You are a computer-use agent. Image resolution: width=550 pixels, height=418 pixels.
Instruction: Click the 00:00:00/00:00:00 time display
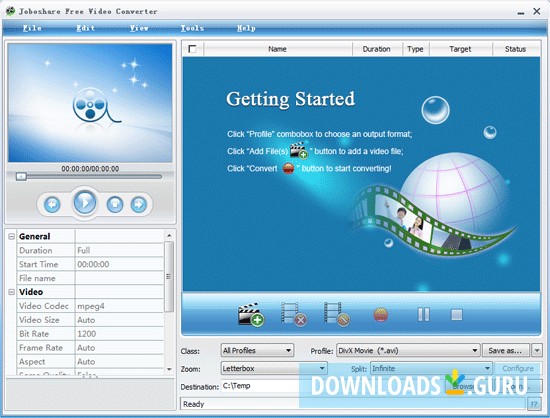90,169
